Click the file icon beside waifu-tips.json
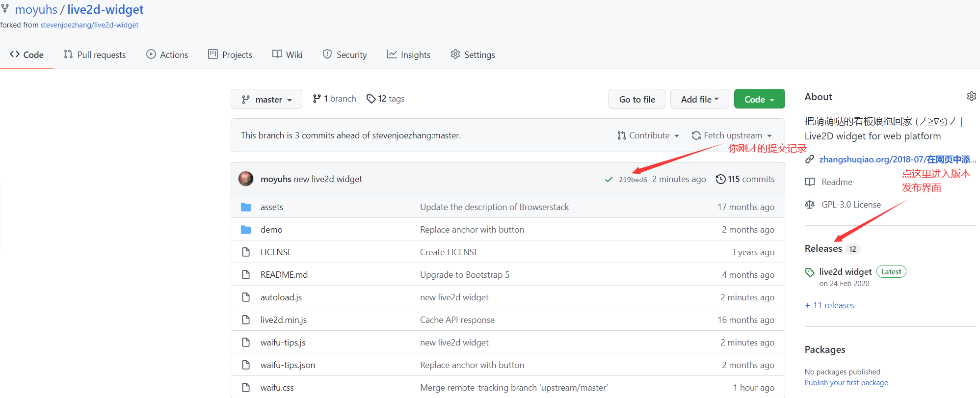This screenshot has width=980, height=398. pyautogui.click(x=246, y=365)
